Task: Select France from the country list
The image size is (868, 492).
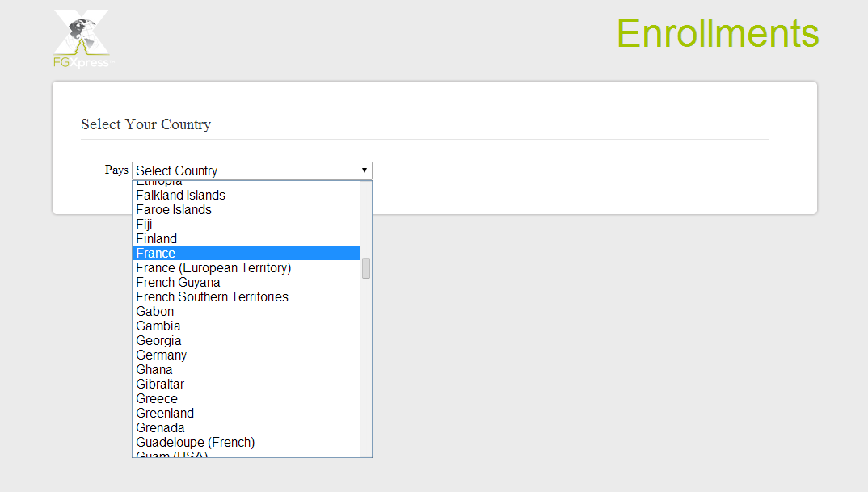Action: [246, 253]
